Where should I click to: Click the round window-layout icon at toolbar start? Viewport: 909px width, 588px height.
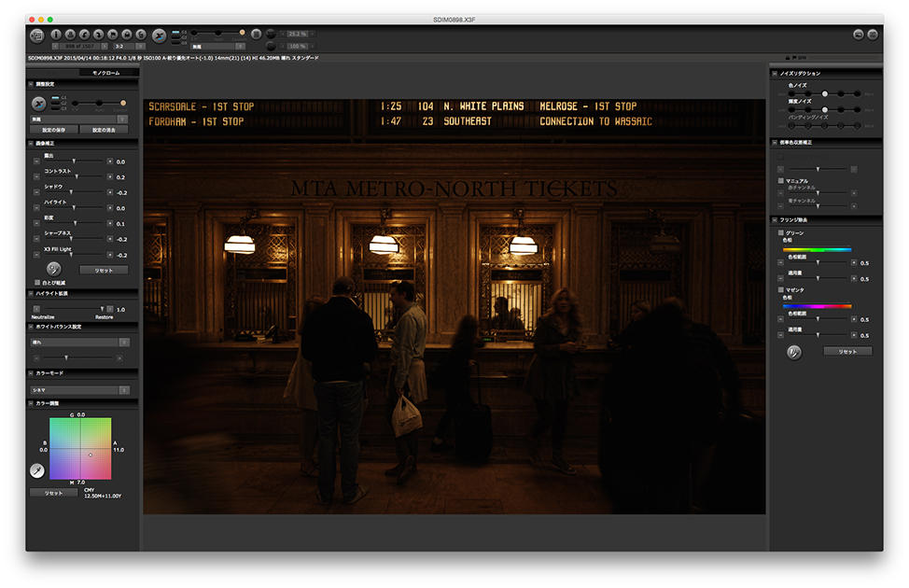(x=37, y=36)
